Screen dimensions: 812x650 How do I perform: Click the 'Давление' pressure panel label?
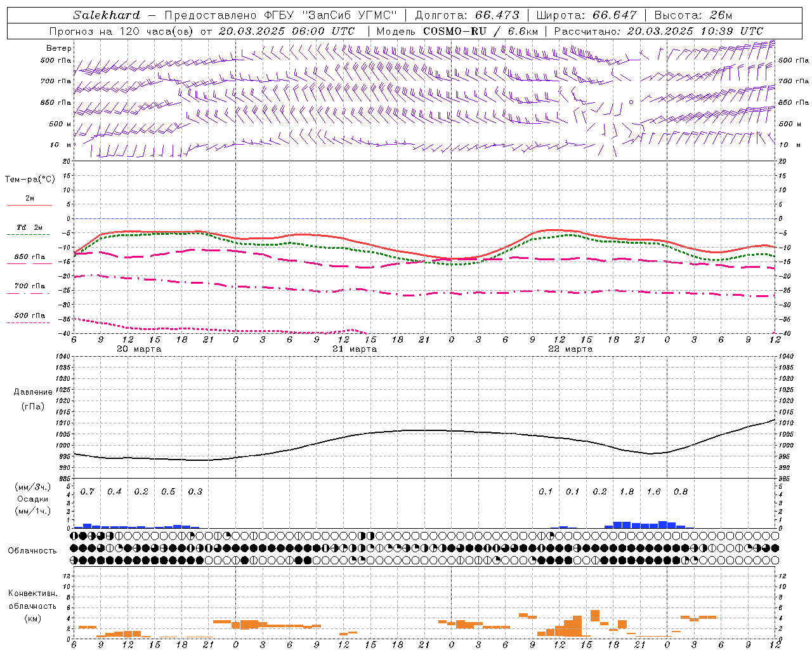pyautogui.click(x=33, y=392)
